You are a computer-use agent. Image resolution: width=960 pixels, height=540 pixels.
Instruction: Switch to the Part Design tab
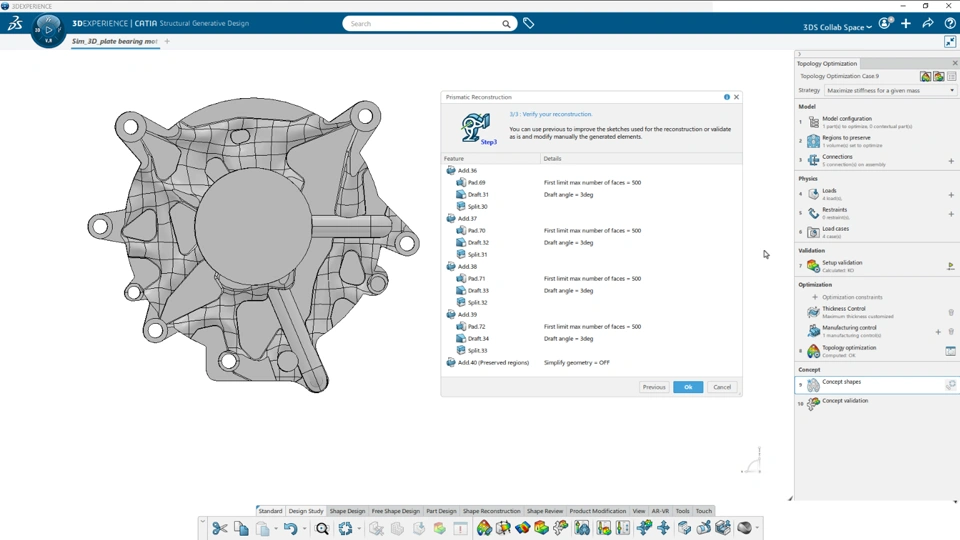click(441, 511)
